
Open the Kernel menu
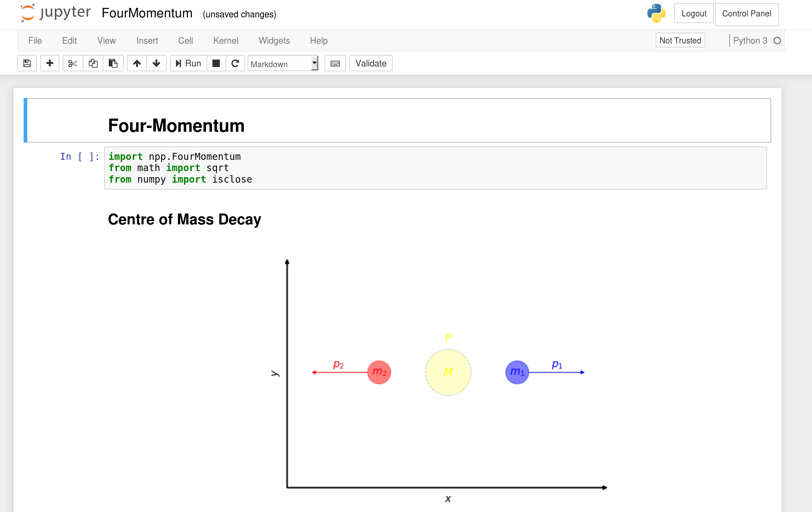tap(226, 41)
